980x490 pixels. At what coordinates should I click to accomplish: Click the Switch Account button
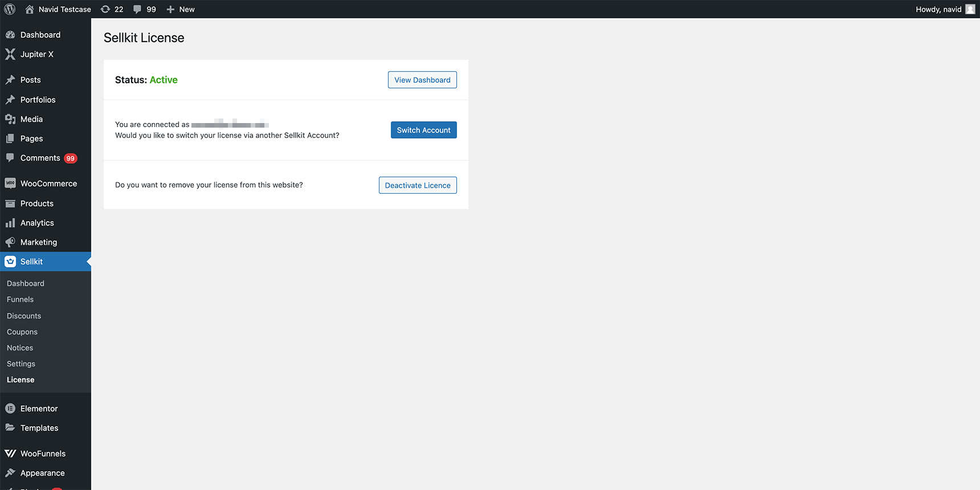(423, 130)
